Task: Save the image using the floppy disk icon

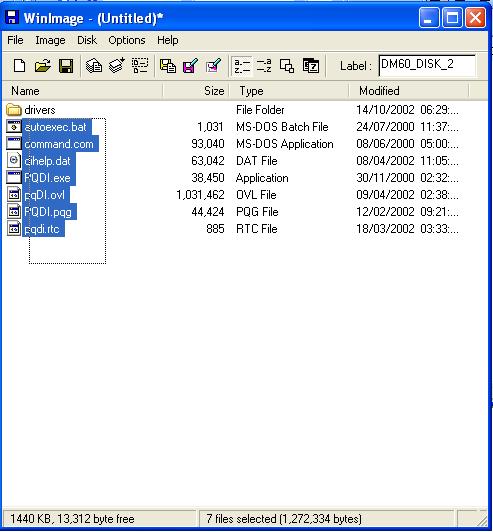Action: coord(66,65)
